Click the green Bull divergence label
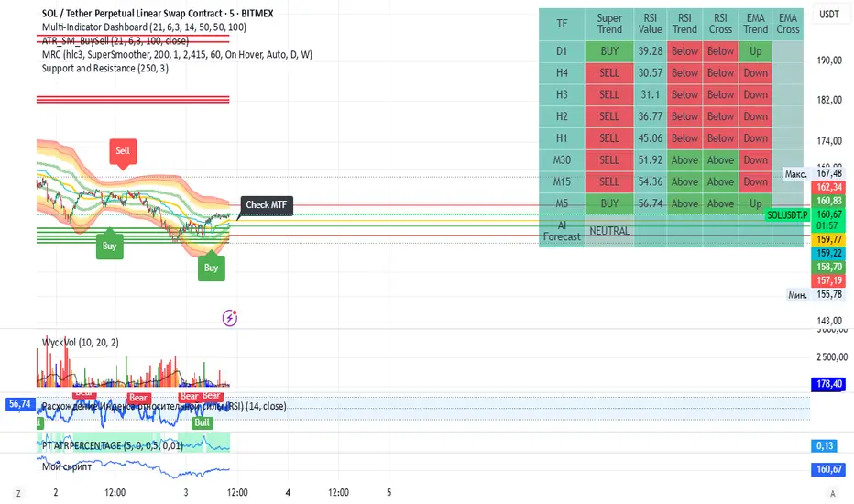The image size is (854, 504). click(203, 422)
